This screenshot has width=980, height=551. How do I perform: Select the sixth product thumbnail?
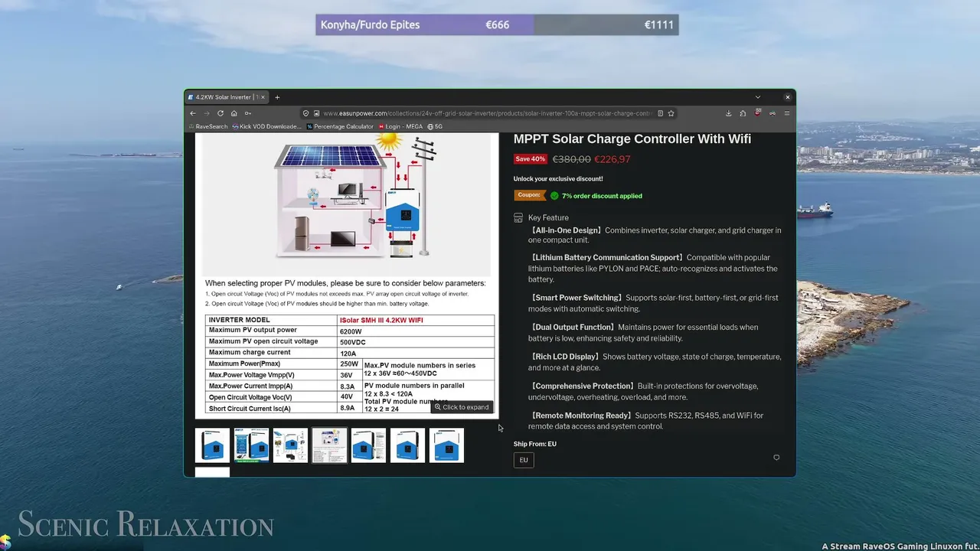pyautogui.click(x=407, y=445)
